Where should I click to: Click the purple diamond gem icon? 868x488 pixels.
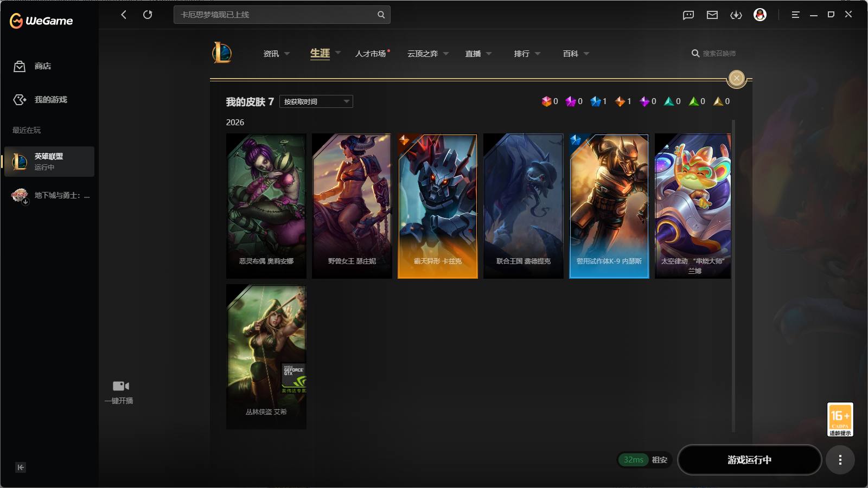pos(644,101)
